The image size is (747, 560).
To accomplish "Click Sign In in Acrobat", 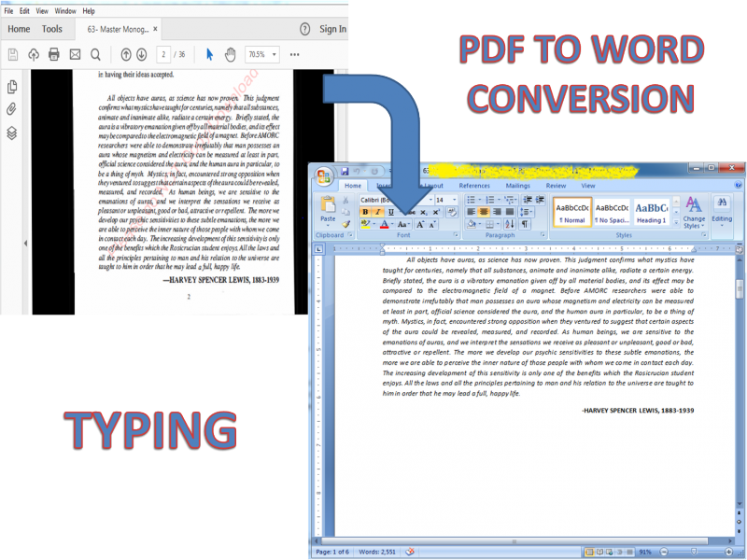I will click(332, 29).
